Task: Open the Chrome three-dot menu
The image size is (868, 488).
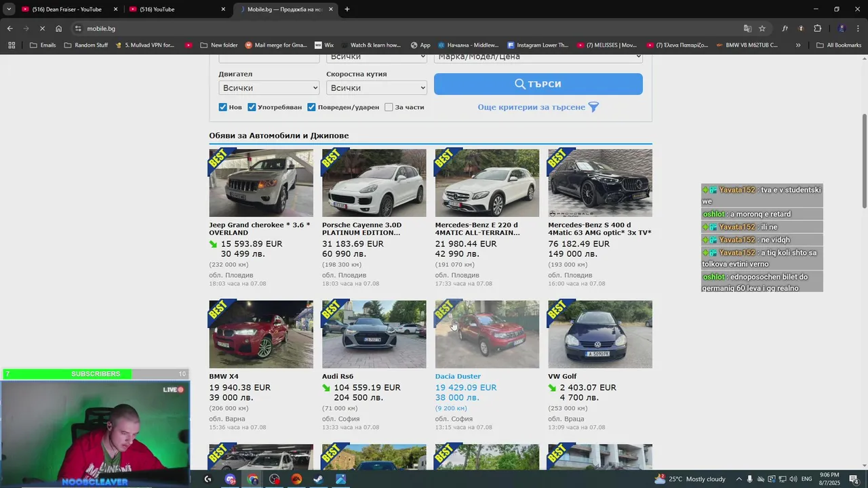Action: click(858, 28)
